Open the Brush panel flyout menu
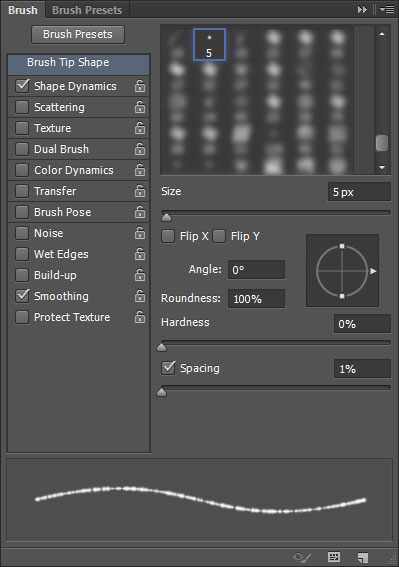399x567 pixels. tap(387, 10)
